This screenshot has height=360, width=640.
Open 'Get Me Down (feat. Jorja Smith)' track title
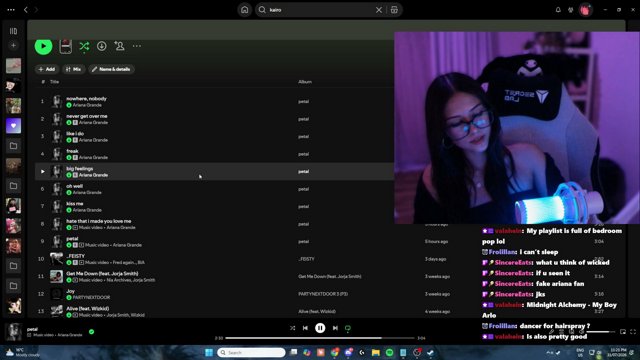click(102, 274)
